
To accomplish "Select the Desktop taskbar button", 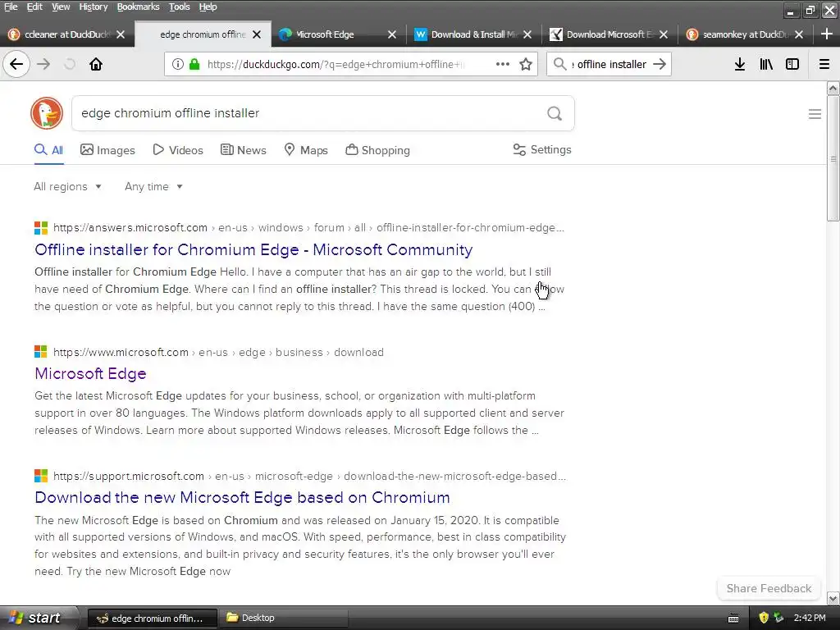I will pos(285,618).
